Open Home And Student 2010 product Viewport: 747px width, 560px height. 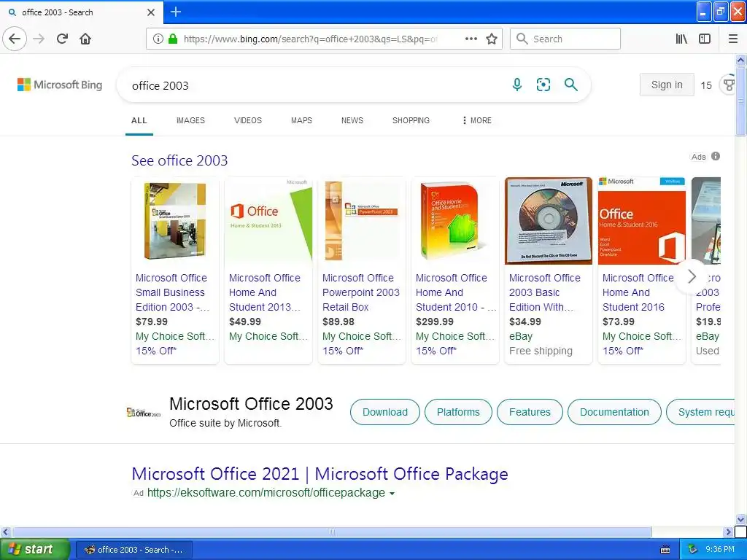tap(456, 292)
